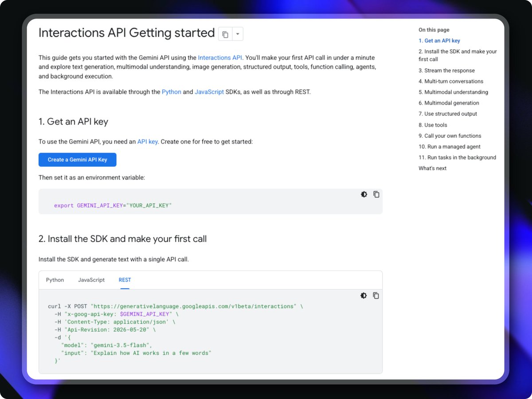Open 7. Use structured output section
This screenshot has height=399, width=532.
(x=448, y=114)
